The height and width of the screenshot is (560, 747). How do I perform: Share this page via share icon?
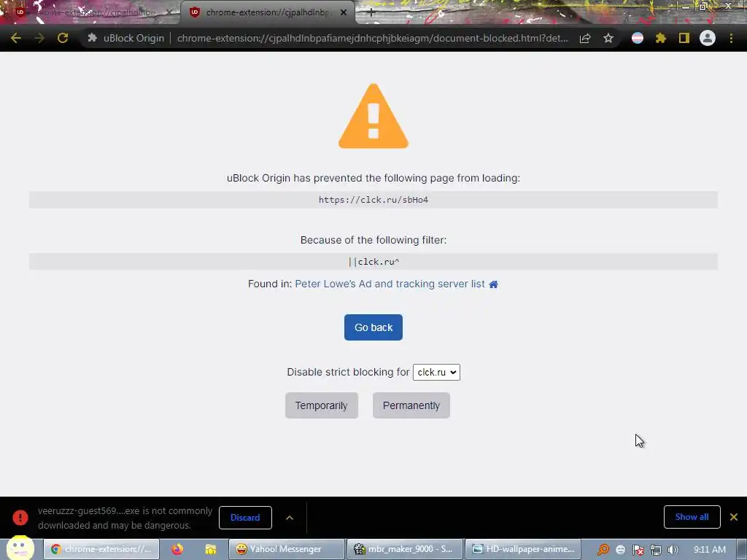[585, 38]
